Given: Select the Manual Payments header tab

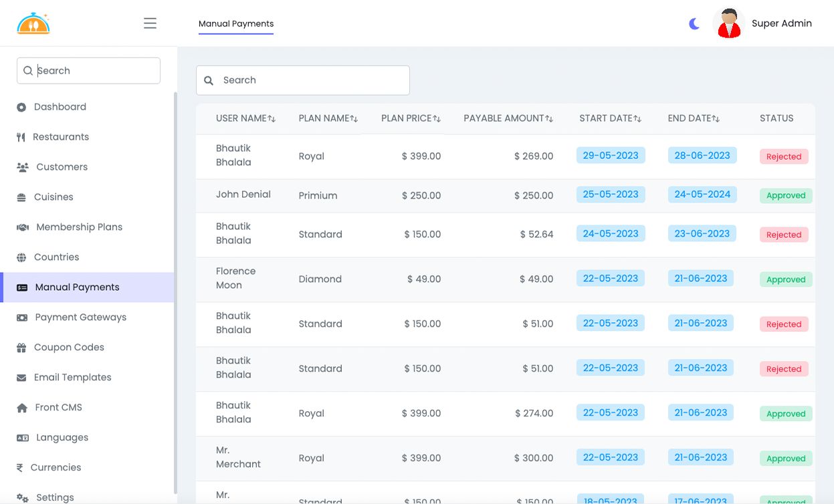Looking at the screenshot, I should click(x=236, y=24).
